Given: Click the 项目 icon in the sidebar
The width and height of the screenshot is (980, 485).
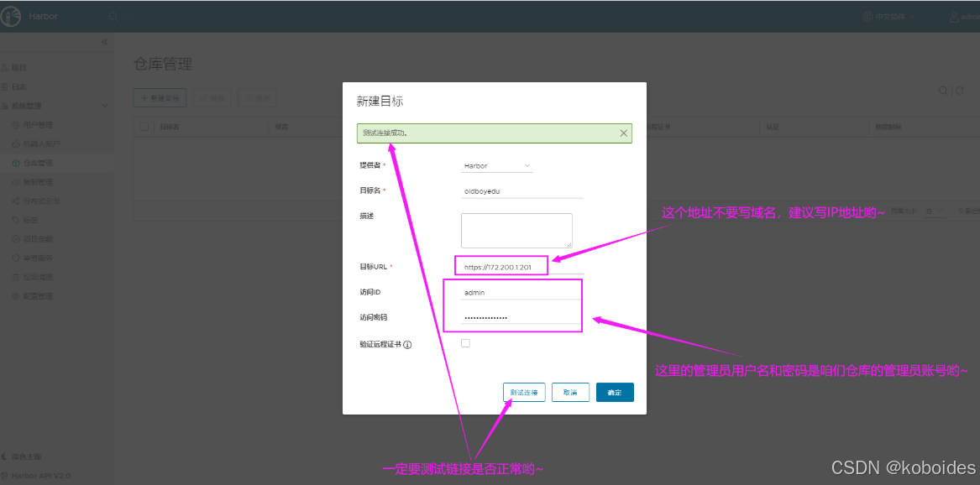Looking at the screenshot, I should 5,67.
